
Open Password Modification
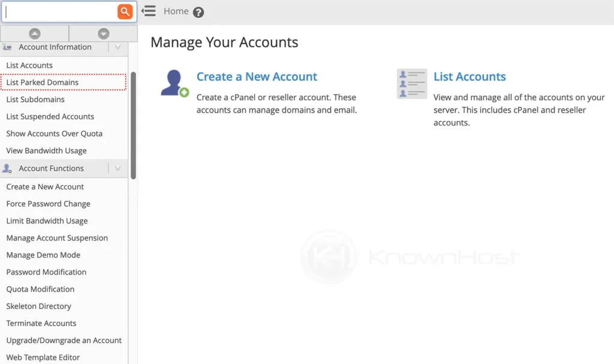pos(46,272)
